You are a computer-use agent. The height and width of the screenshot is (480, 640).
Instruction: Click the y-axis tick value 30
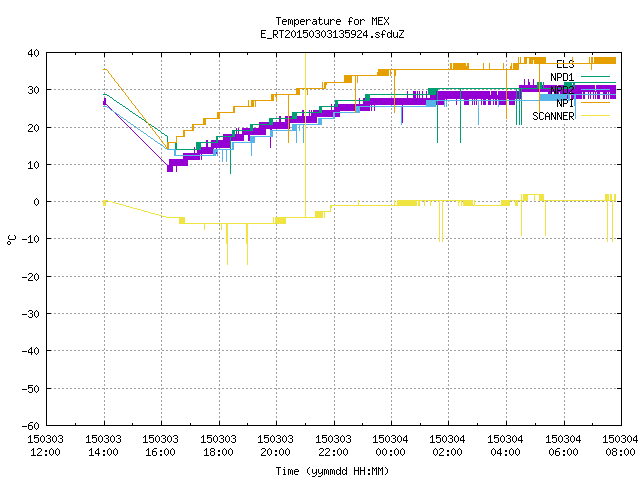[x=33, y=90]
